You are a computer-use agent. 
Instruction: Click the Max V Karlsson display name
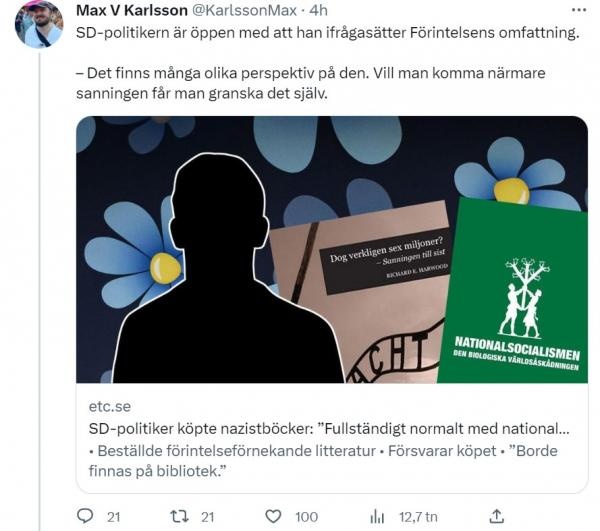click(132, 10)
